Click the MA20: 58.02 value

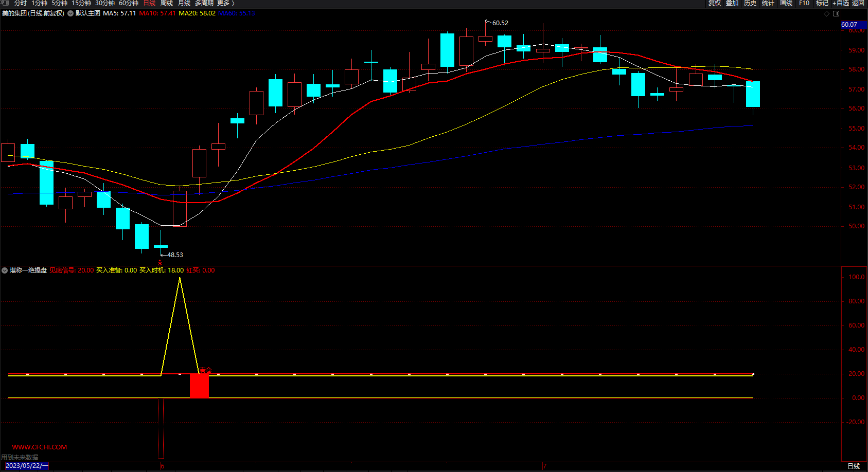coord(197,13)
